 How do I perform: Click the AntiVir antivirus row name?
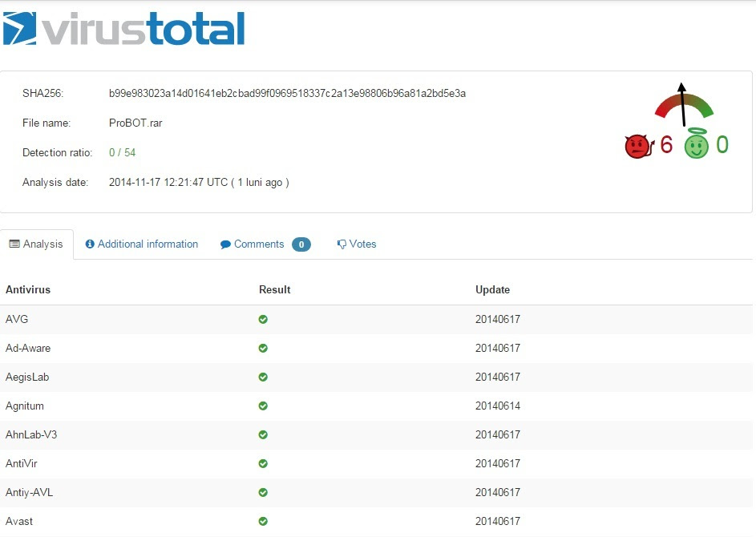[21, 464]
